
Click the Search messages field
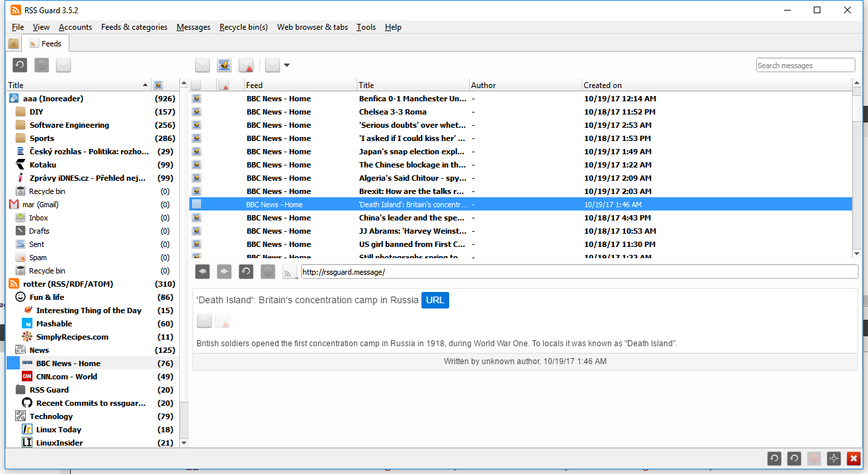[805, 65]
